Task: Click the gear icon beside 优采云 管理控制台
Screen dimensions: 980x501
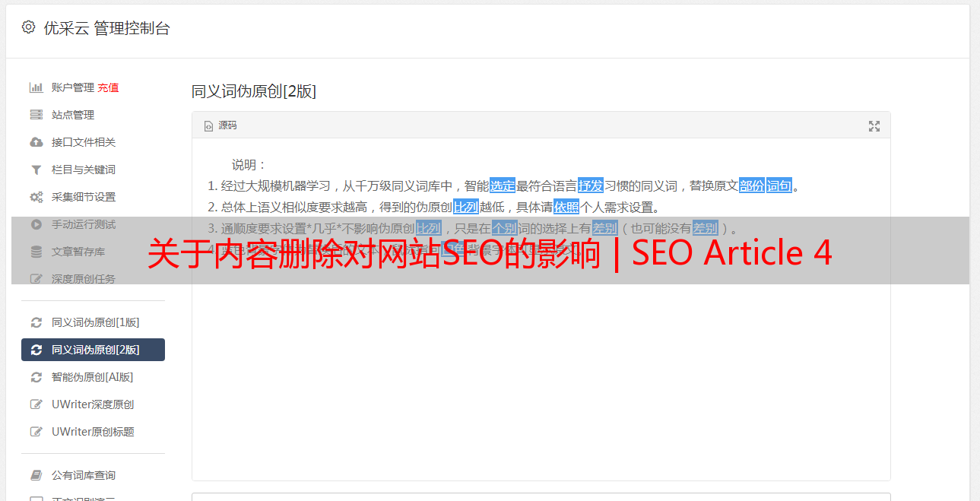Action: tap(28, 27)
